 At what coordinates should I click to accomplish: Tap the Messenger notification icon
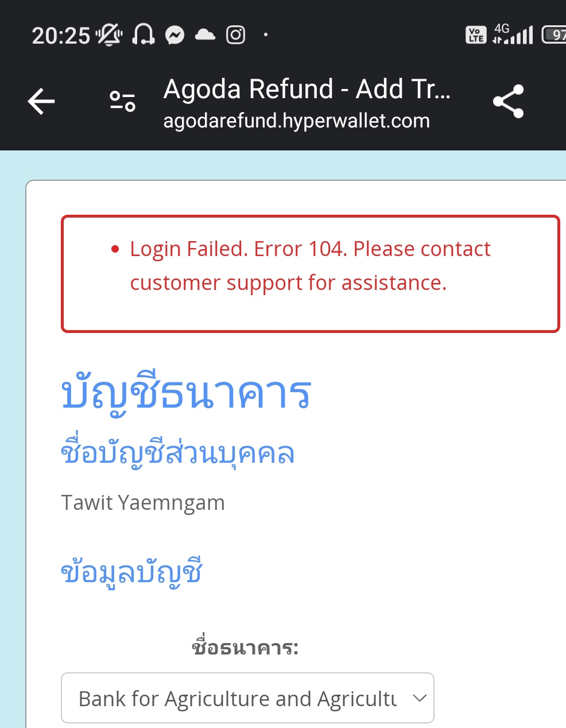[x=175, y=36]
